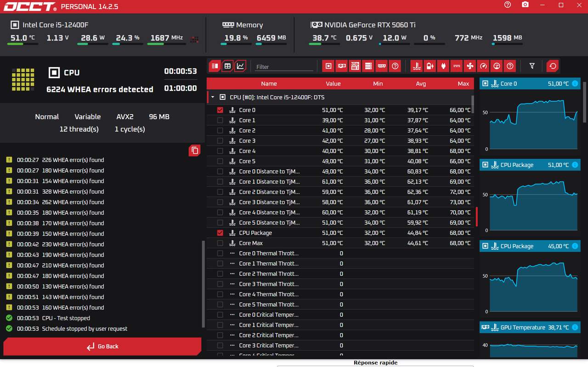Click the Filter text field
Image resolution: width=588 pixels, height=367 pixels.
(x=284, y=67)
